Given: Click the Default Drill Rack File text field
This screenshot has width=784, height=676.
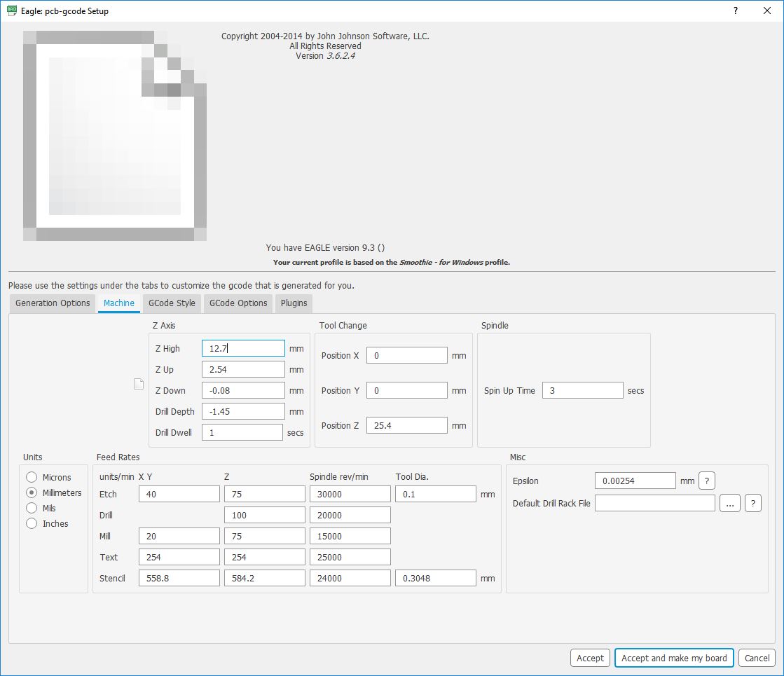Looking at the screenshot, I should click(x=655, y=504).
